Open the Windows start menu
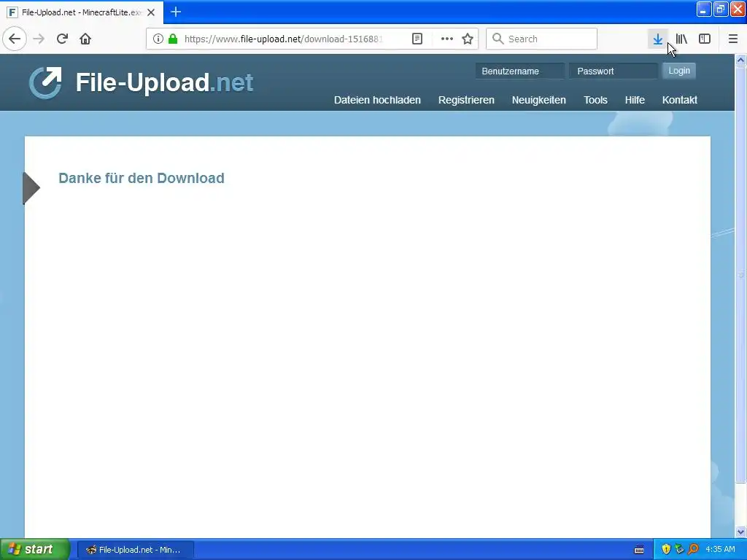Image resolution: width=747 pixels, height=560 pixels. coord(35,549)
